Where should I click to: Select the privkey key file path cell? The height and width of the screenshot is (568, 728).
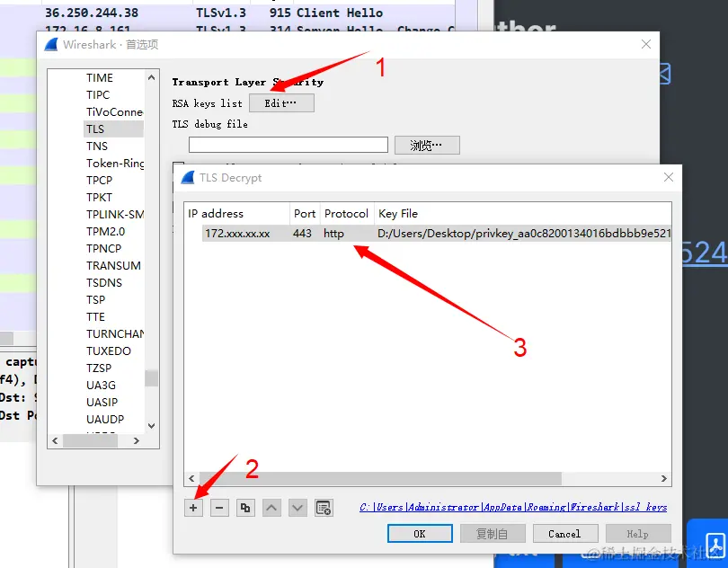point(524,233)
